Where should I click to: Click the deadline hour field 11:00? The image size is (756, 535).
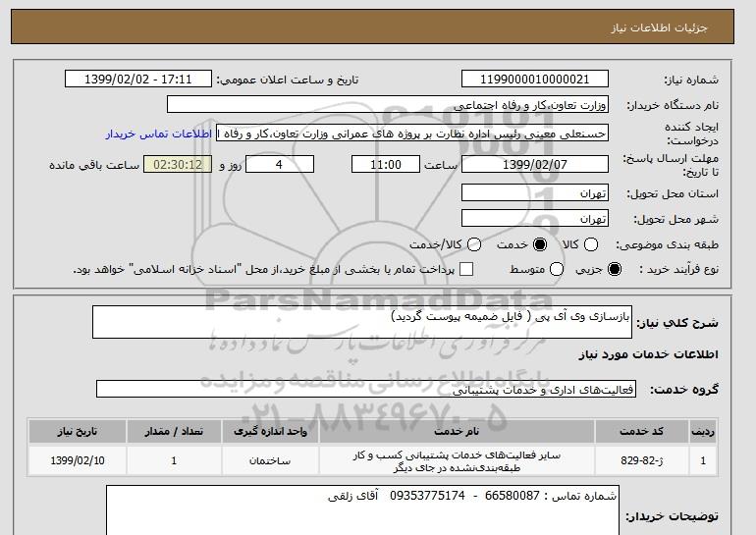point(386,164)
